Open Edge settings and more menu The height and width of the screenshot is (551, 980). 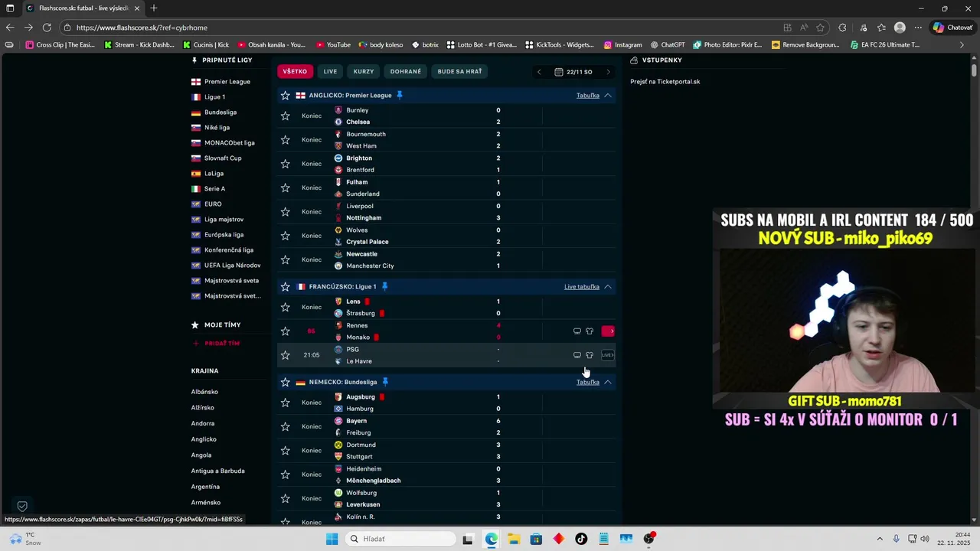coord(918,28)
